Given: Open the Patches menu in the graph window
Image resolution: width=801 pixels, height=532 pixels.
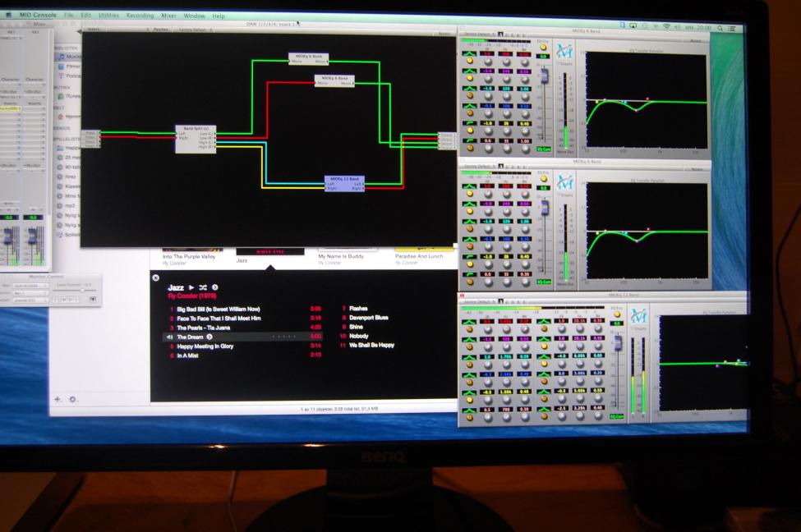Looking at the screenshot, I should tap(159, 30).
